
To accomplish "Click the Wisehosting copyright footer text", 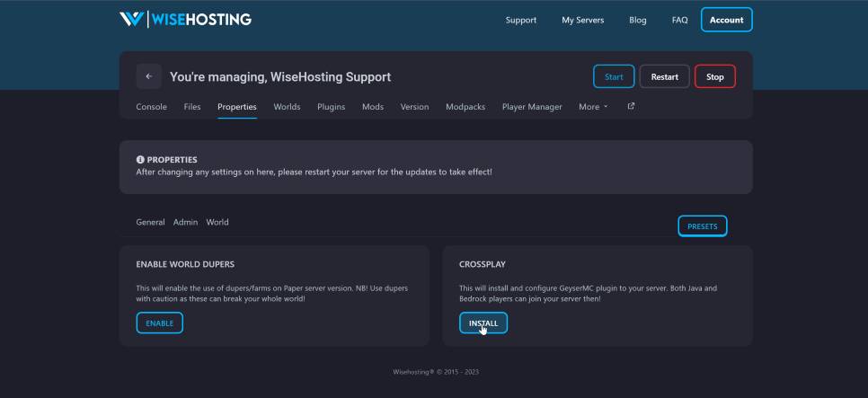I will pyautogui.click(x=436, y=372).
